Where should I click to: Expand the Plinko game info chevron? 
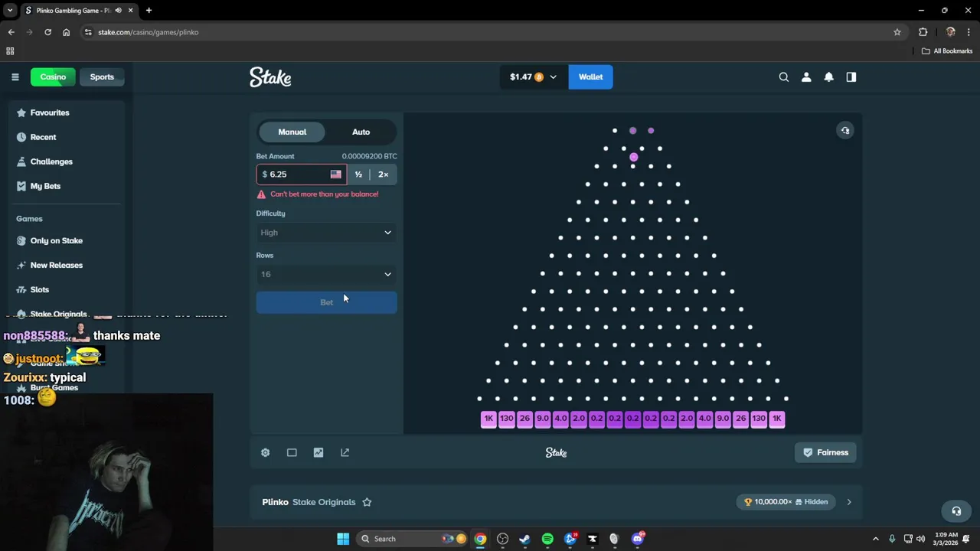(x=848, y=502)
